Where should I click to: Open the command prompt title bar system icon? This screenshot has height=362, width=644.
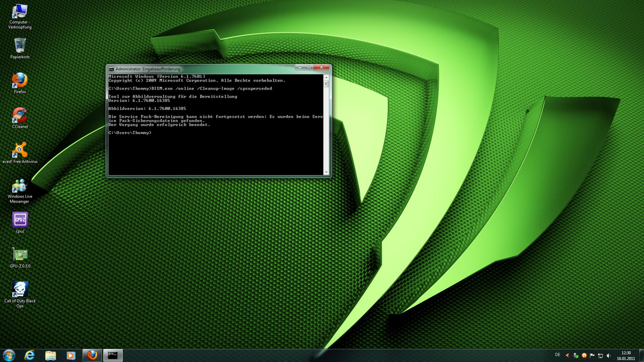(111, 69)
